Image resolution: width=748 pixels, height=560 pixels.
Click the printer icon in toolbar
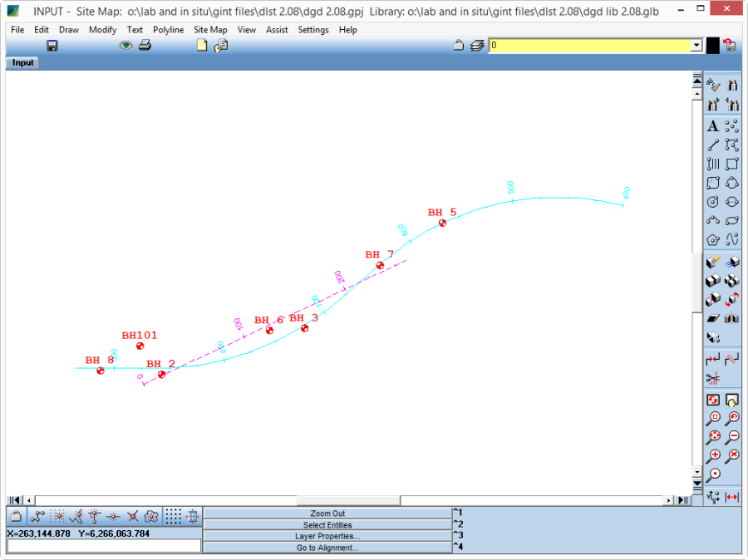click(145, 46)
